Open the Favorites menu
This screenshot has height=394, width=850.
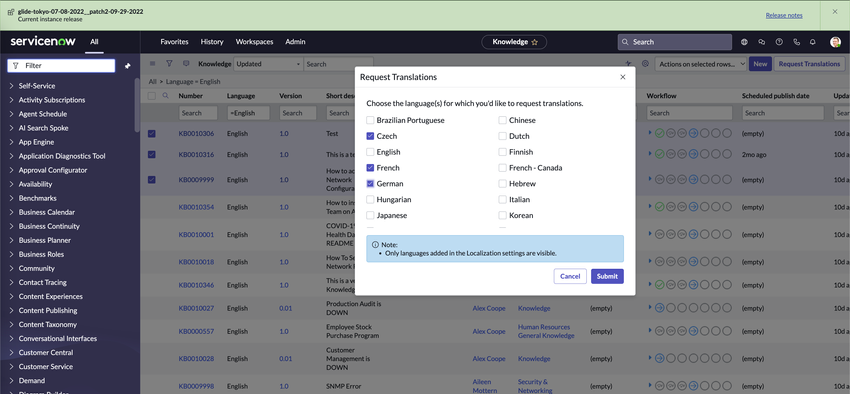click(x=175, y=42)
